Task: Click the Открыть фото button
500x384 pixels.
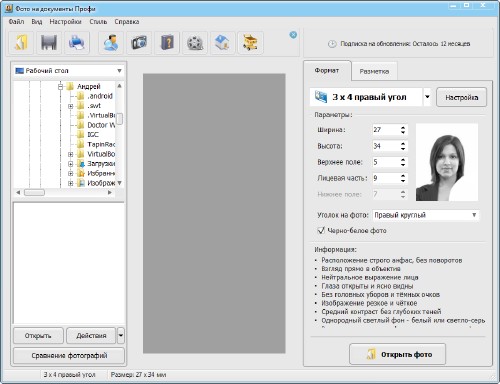Action: (397, 354)
